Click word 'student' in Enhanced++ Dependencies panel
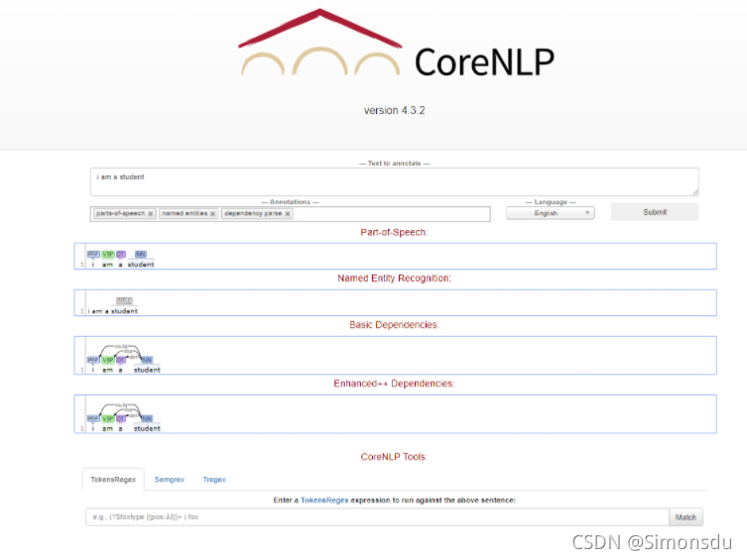This screenshot has width=747, height=560. [x=147, y=429]
